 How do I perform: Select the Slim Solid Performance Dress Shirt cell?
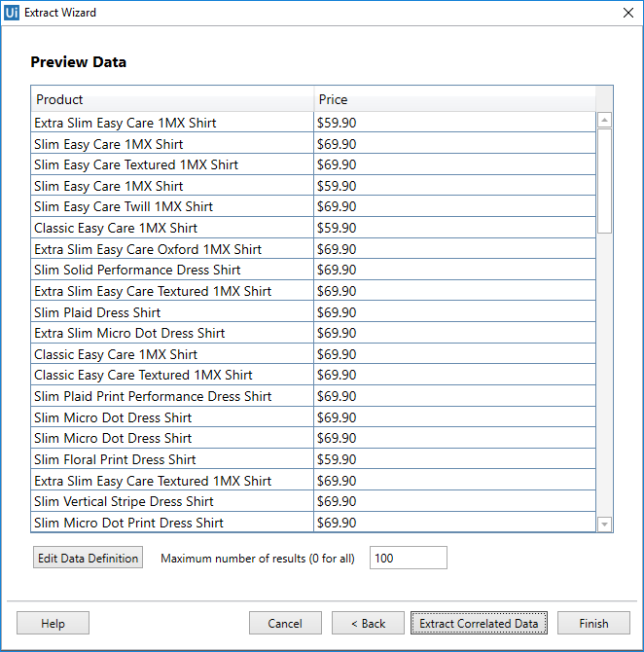pos(137,271)
